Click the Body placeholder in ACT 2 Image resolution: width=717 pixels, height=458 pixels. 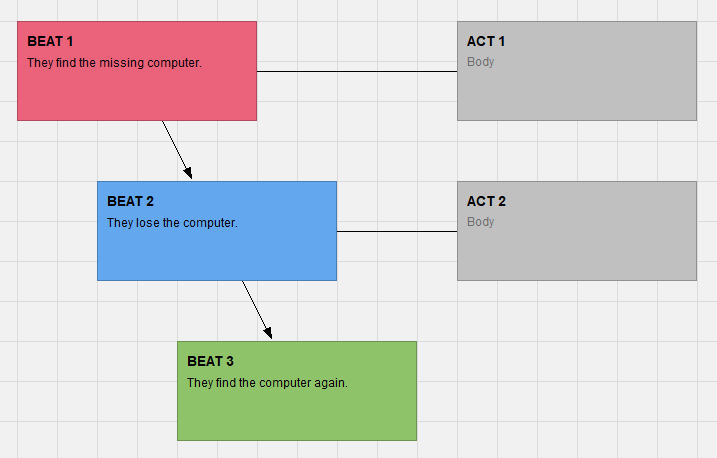pos(480,222)
